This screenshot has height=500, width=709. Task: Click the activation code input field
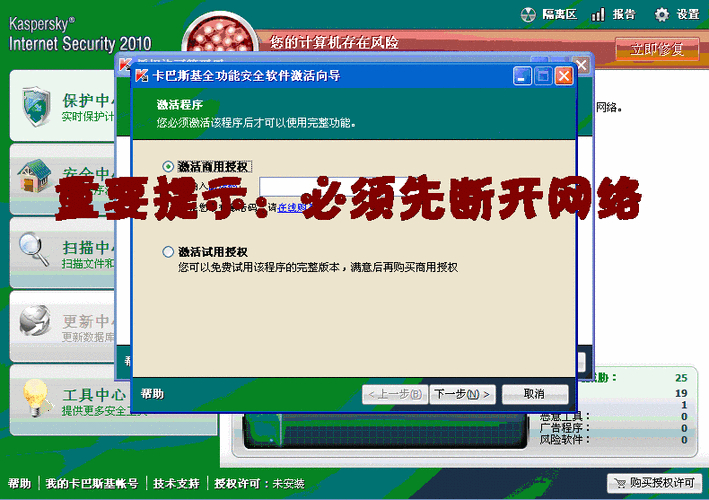(x=337, y=186)
